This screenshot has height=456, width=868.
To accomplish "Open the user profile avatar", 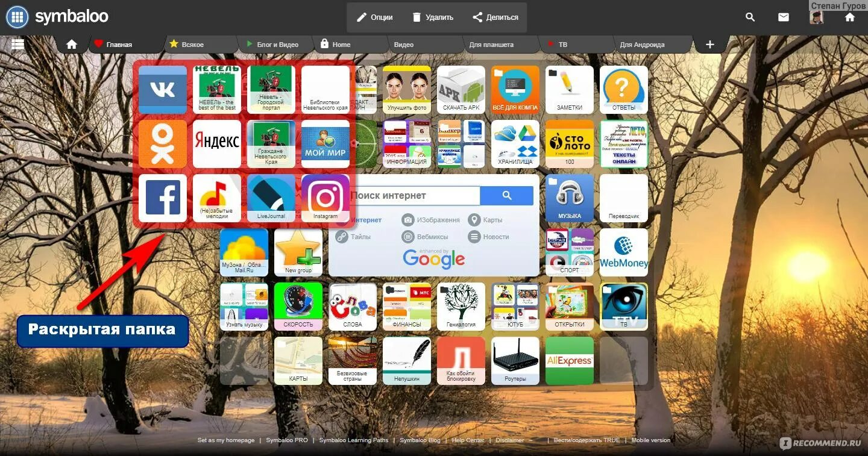I will [816, 17].
